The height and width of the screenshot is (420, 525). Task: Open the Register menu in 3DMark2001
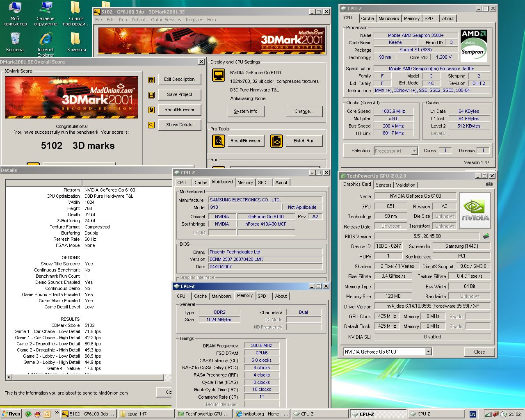194,20
